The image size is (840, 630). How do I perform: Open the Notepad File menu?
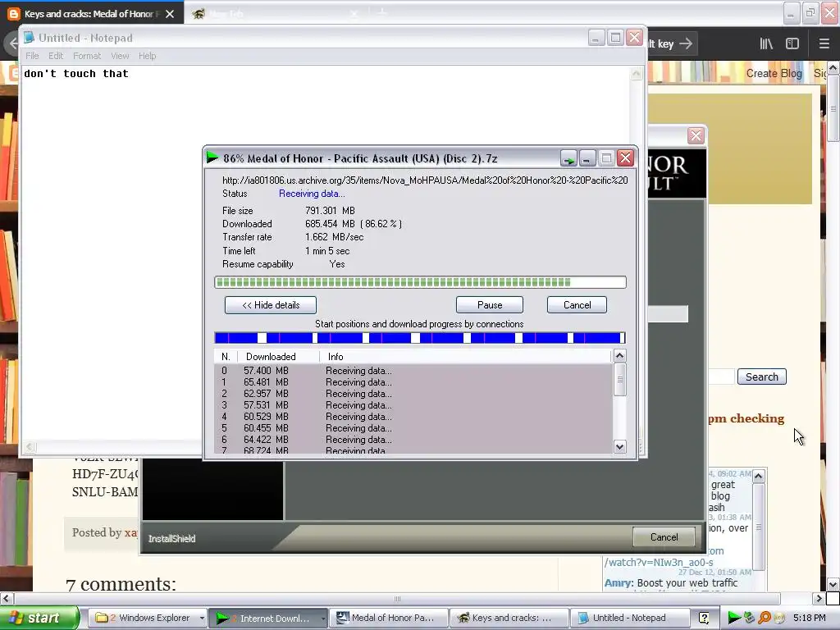pyautogui.click(x=32, y=56)
